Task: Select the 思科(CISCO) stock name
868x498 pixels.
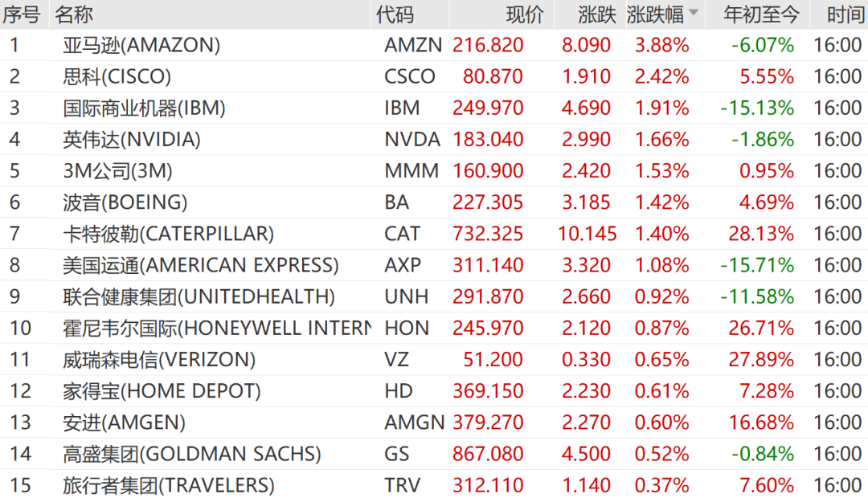Action: [x=117, y=76]
